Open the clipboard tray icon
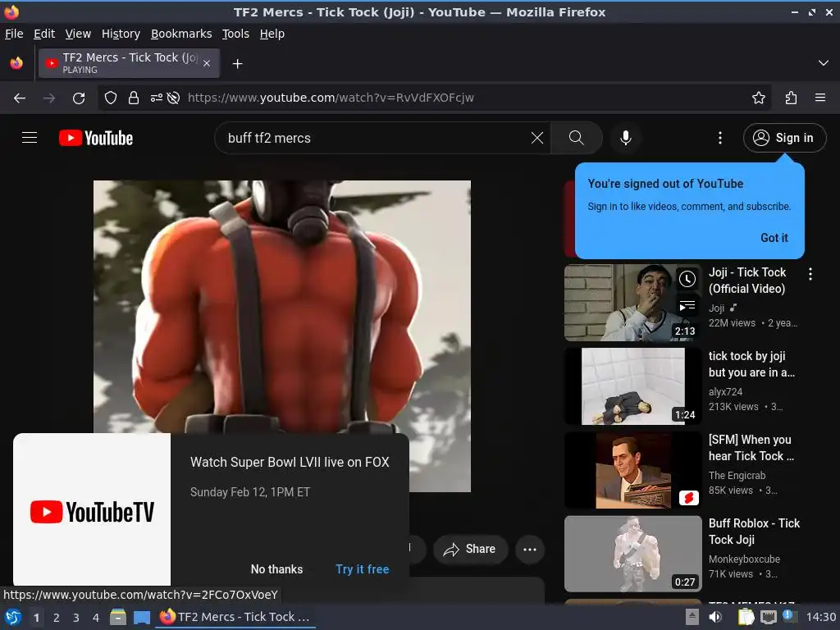Screen dimensions: 840x630 click(x=746, y=617)
